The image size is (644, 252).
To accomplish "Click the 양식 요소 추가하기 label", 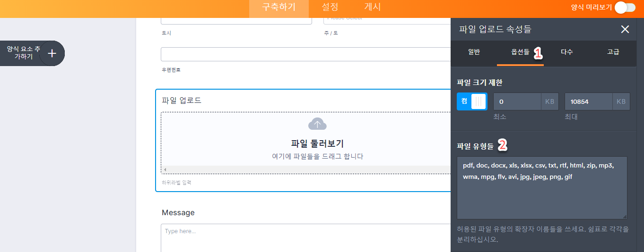I will 23,52.
